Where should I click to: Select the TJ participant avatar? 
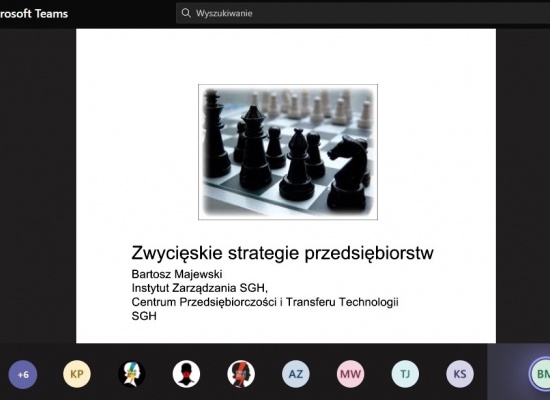pos(405,374)
